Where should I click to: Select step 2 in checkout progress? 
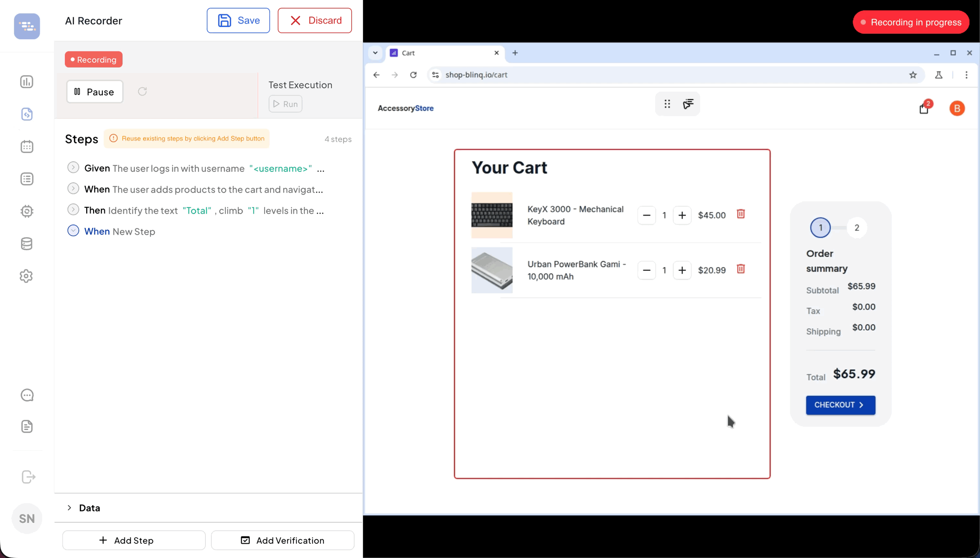coord(857,228)
